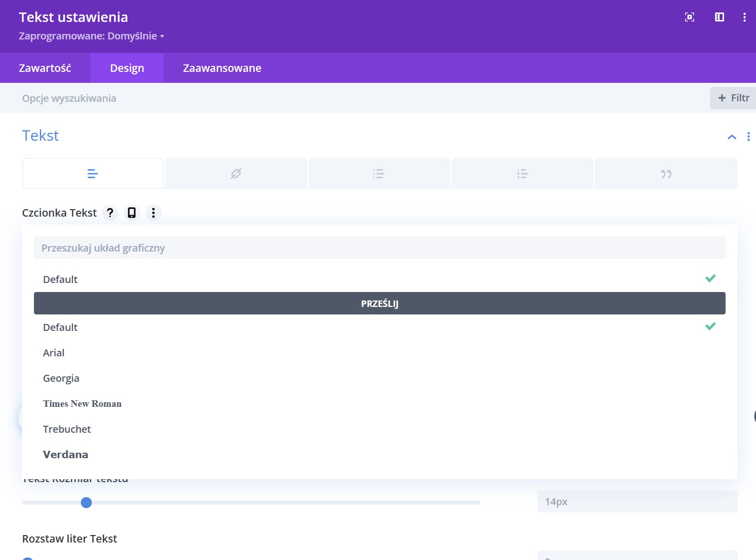This screenshot has width=756, height=560.
Task: Open the Tekst section three-dot menu
Action: click(x=749, y=137)
